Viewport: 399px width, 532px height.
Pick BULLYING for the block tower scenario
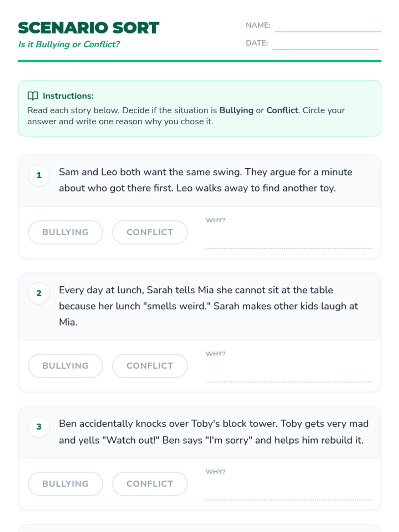tap(66, 484)
